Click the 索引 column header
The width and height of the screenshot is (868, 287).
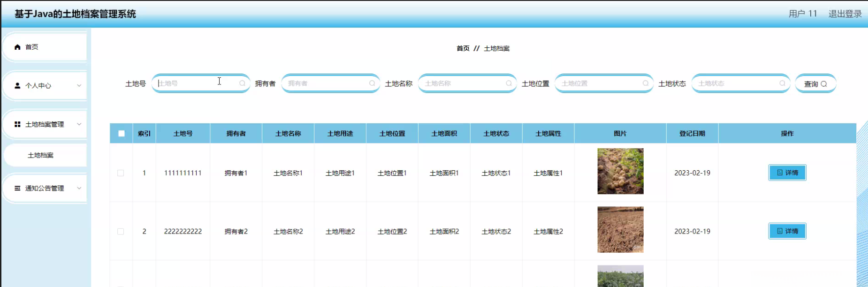144,134
